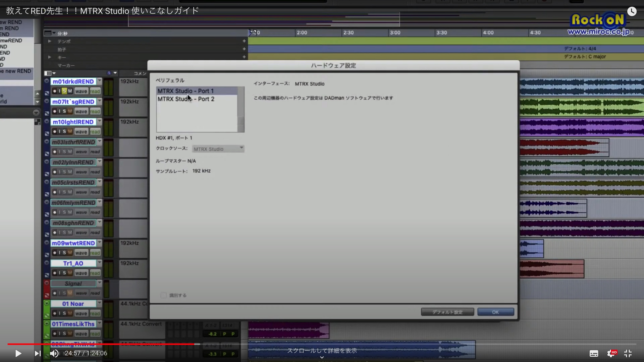Select track name m01drkdREND

73,81
